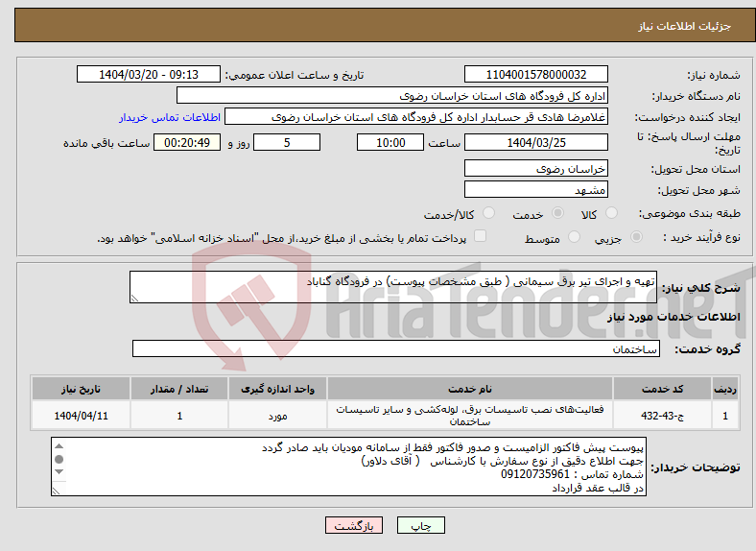Click the شهر محل تحویل label

pyautogui.click(x=699, y=191)
